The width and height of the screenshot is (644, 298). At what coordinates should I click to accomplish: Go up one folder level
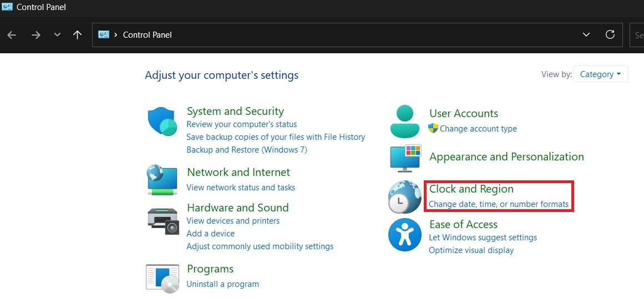[77, 34]
